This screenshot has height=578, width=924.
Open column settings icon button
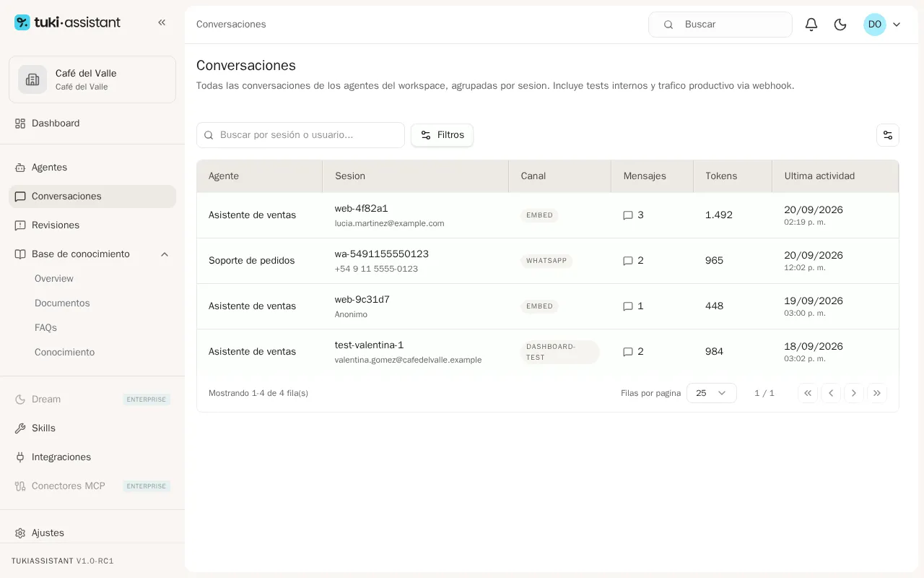(x=888, y=135)
